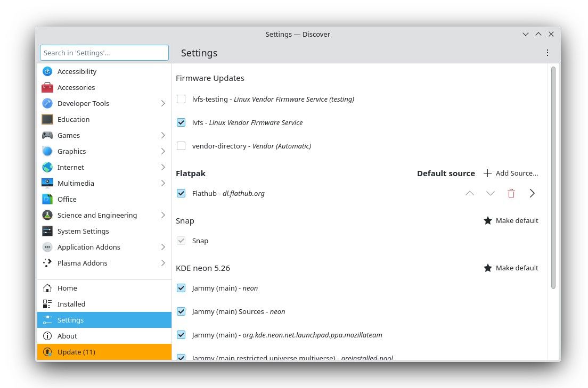Browse the Office category
The width and height of the screenshot is (588, 388).
coord(104,199)
